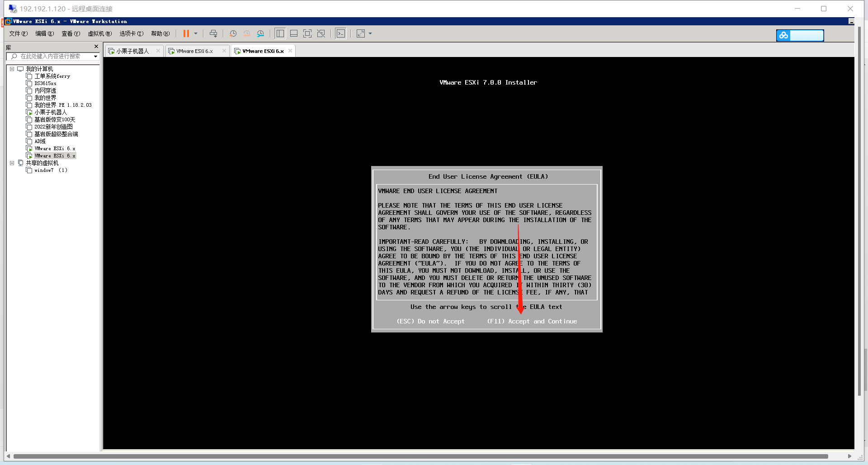Close the active VMware ESXi 6.x tab

(290, 51)
